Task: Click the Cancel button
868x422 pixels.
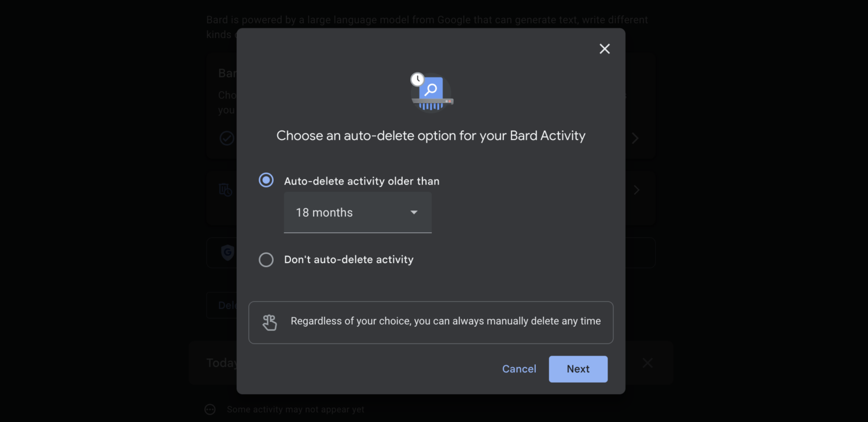Action: coord(519,369)
